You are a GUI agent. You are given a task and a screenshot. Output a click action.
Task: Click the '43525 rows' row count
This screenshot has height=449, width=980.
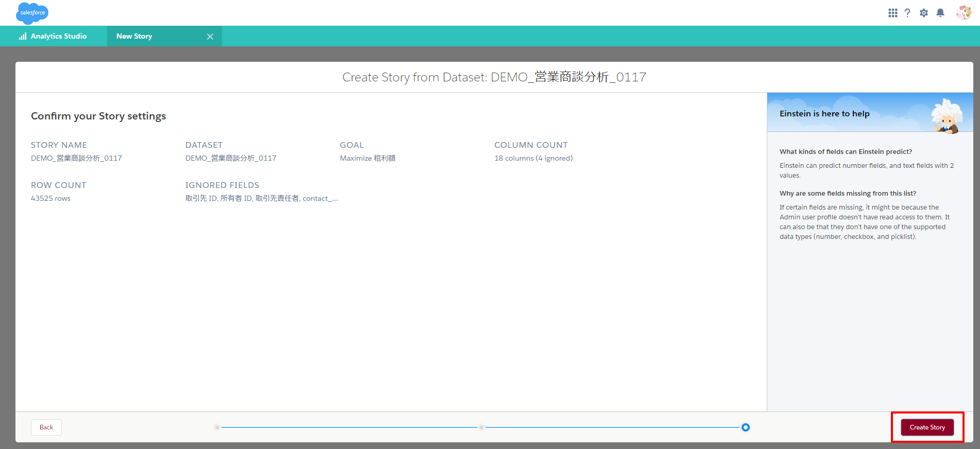point(50,199)
